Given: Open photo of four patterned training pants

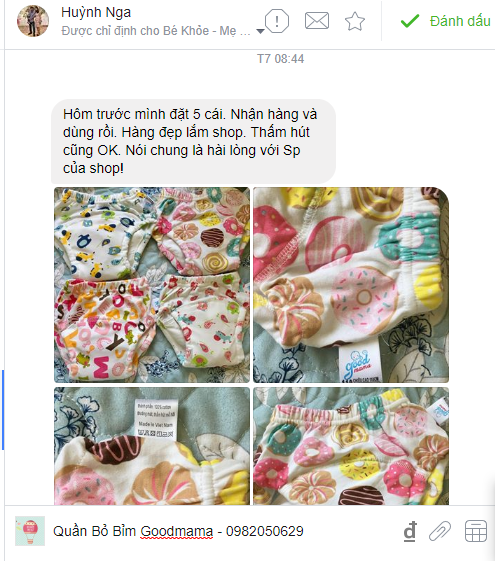Looking at the screenshot, I should (152, 285).
